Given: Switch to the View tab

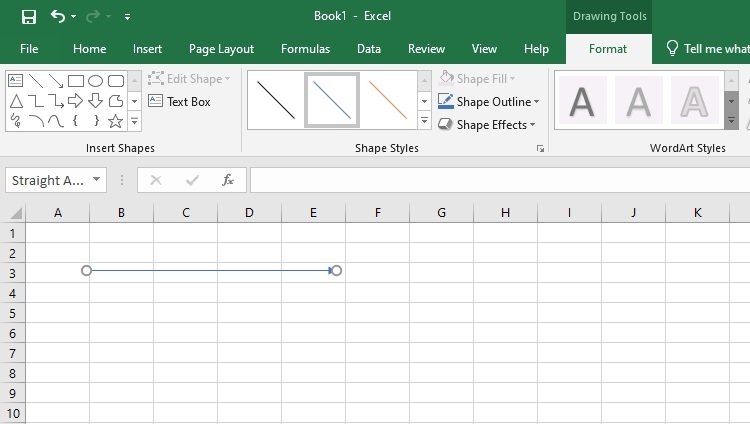Looking at the screenshot, I should click(484, 49).
